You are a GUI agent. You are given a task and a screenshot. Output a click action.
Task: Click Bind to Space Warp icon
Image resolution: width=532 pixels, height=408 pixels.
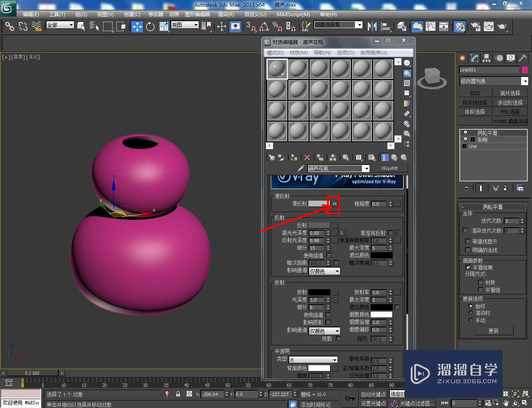(37, 27)
